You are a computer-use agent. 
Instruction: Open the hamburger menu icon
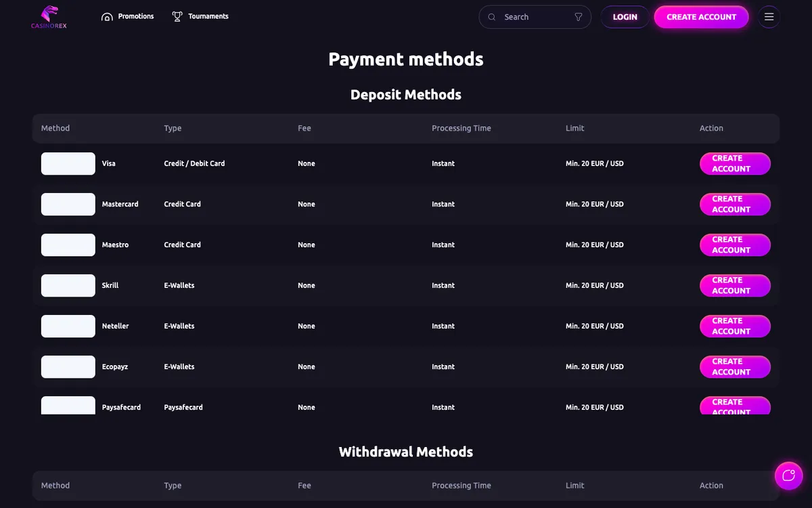point(769,17)
